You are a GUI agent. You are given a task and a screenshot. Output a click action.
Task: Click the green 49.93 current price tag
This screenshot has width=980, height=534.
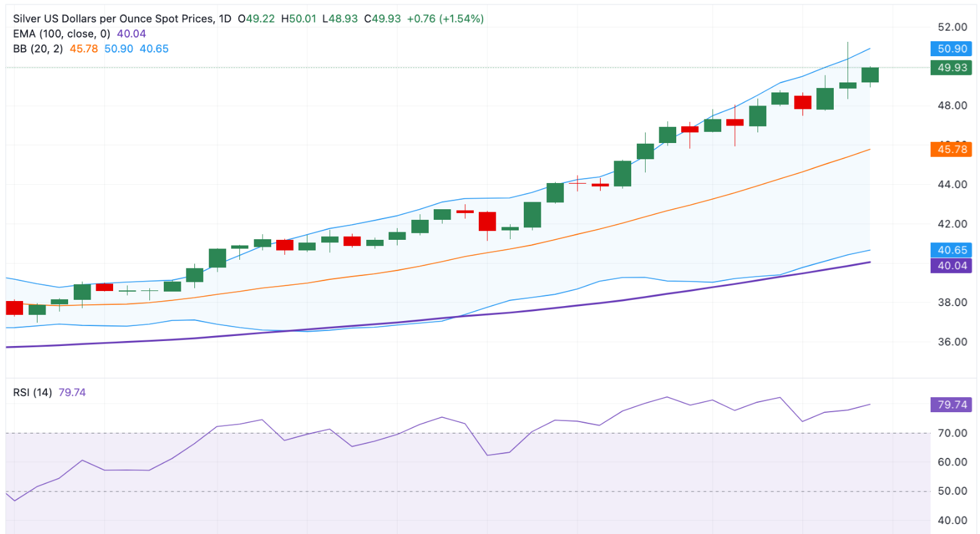(x=952, y=67)
